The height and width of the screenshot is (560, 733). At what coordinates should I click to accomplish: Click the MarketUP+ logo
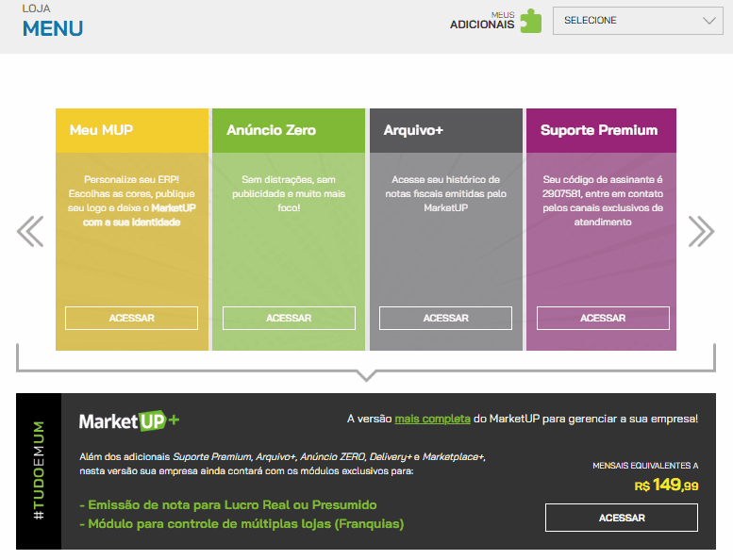(x=129, y=420)
